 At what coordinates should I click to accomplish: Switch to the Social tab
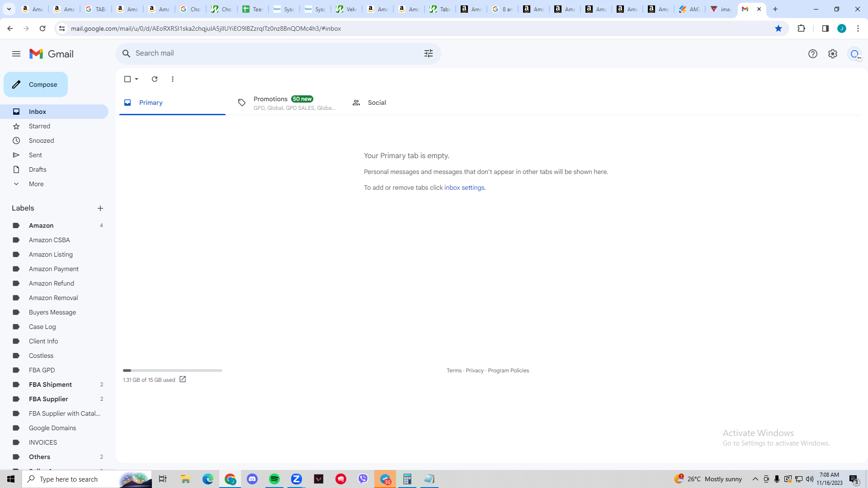pos(401,103)
